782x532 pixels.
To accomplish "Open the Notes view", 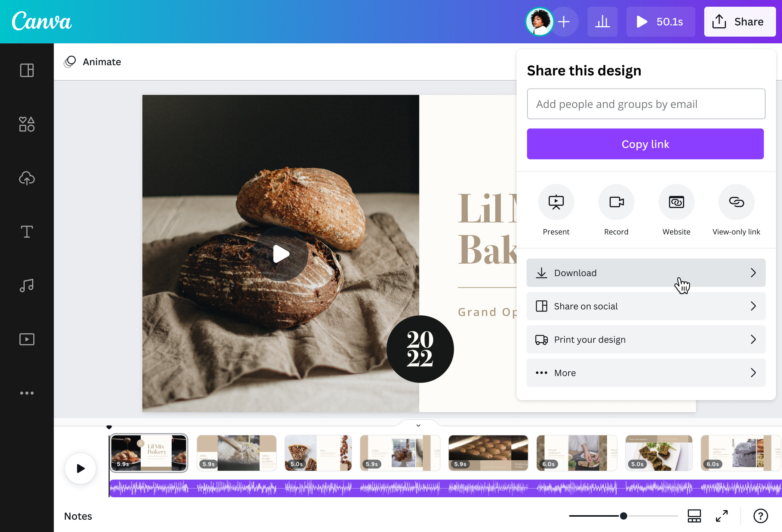I will [x=78, y=516].
